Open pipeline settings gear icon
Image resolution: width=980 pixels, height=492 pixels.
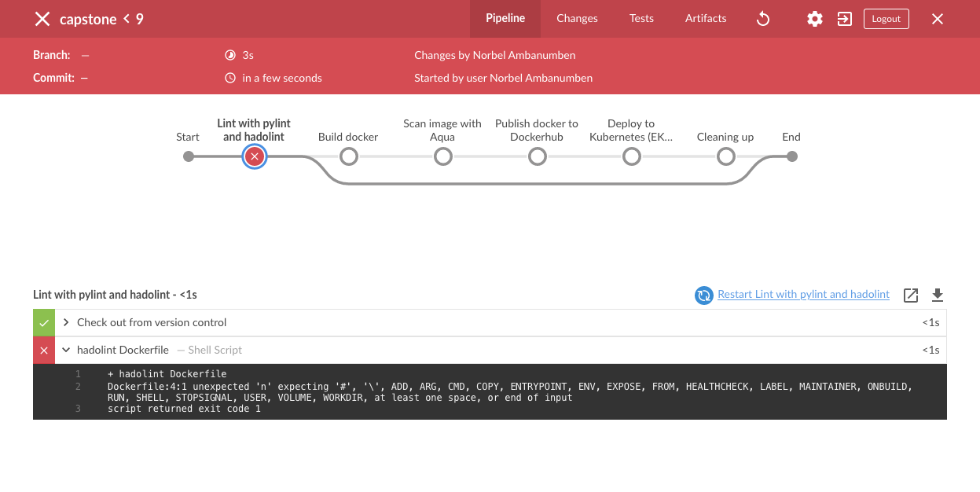(x=815, y=19)
